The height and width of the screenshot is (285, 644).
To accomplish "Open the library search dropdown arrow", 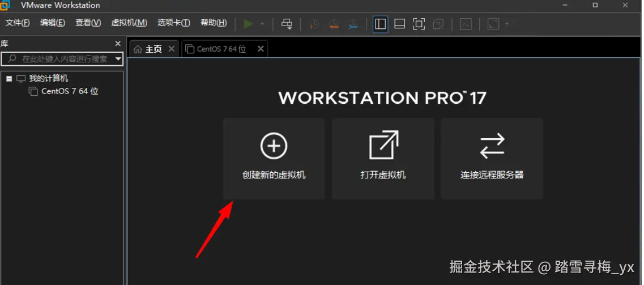I will [x=118, y=59].
